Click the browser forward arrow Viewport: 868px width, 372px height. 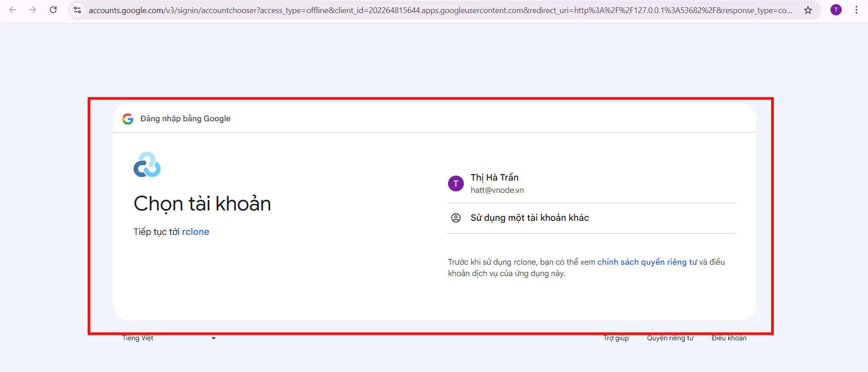pos(33,10)
